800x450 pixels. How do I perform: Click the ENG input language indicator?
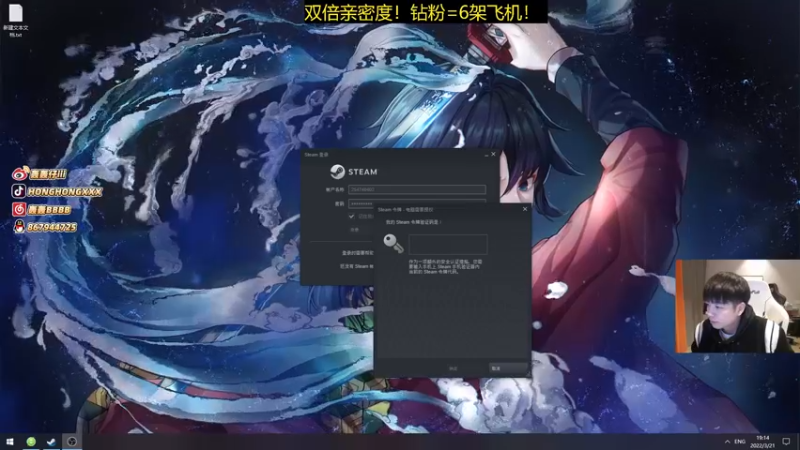740,442
